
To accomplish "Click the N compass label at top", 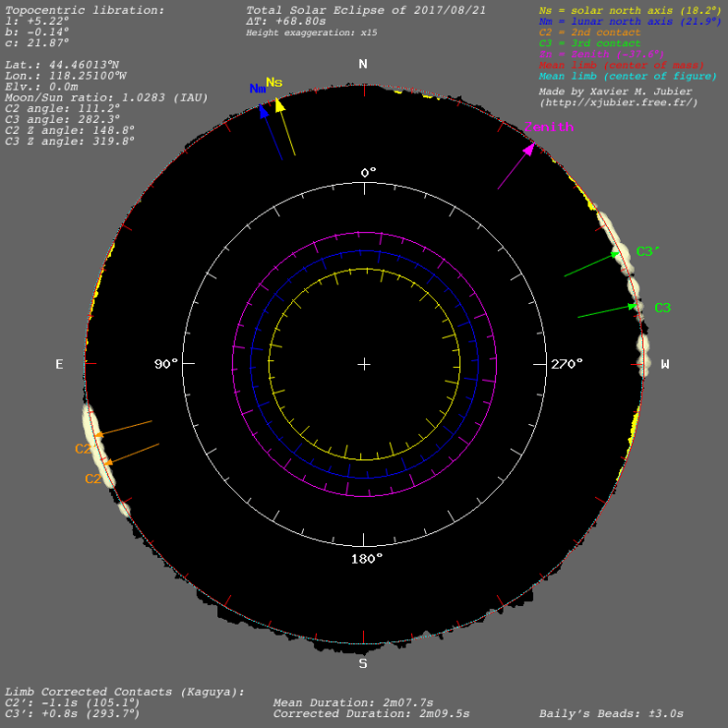I will (x=363, y=64).
